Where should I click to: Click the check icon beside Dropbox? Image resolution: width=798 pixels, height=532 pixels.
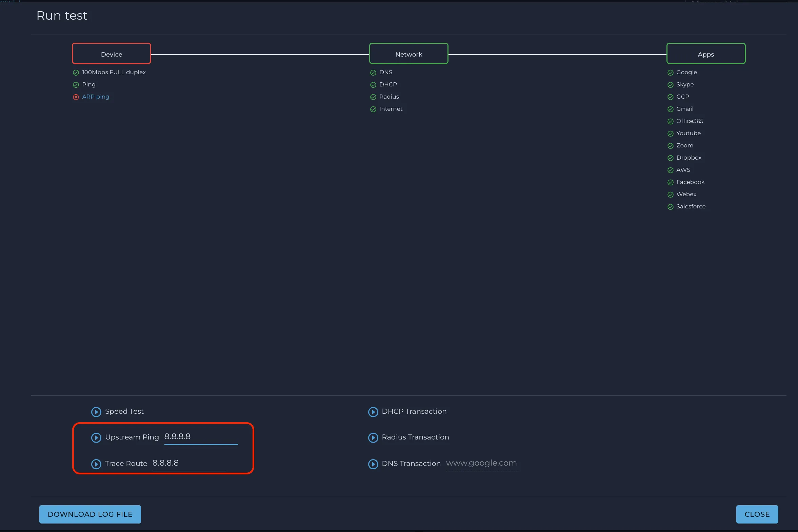(x=671, y=158)
